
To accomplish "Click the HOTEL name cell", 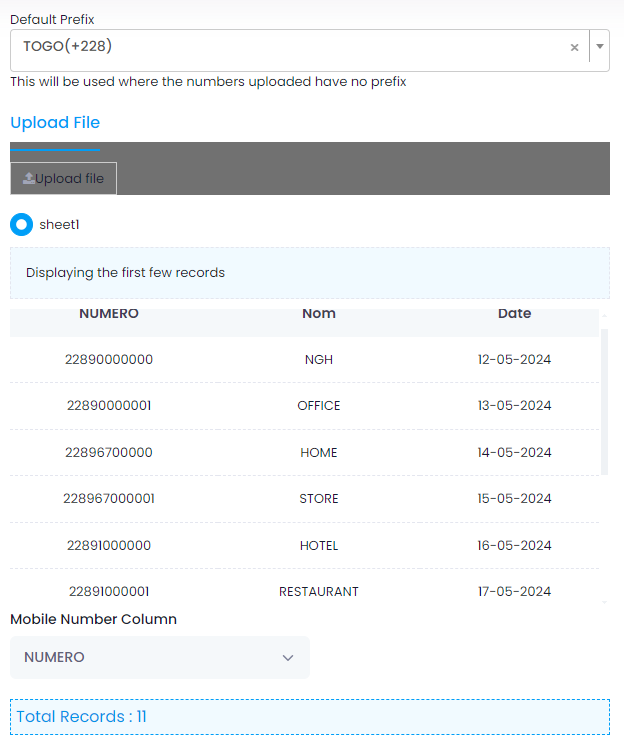I will (318, 546).
